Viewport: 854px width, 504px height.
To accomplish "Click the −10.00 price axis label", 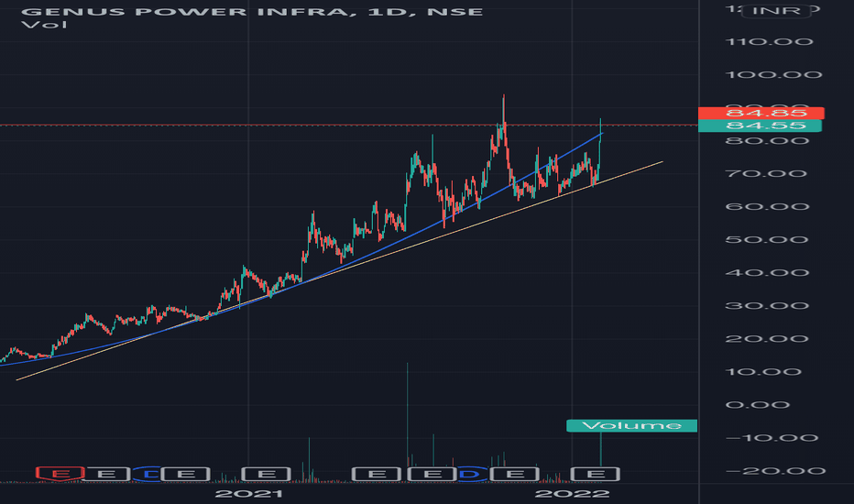I will pyautogui.click(x=772, y=438).
